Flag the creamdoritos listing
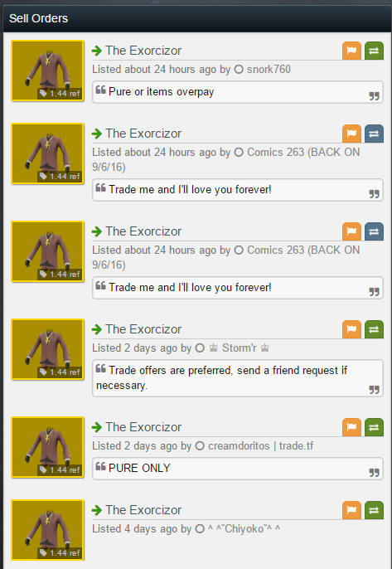Screen dimensions: 392x569 pos(351,427)
